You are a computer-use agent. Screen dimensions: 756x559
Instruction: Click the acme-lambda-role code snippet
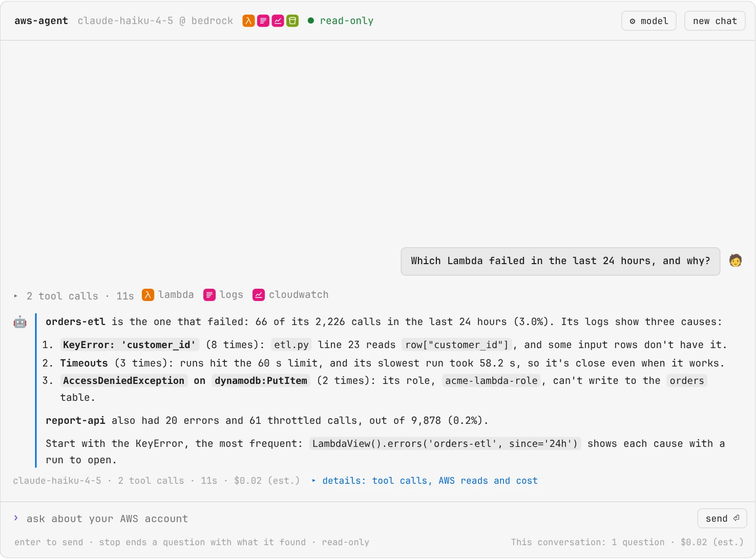(x=492, y=380)
